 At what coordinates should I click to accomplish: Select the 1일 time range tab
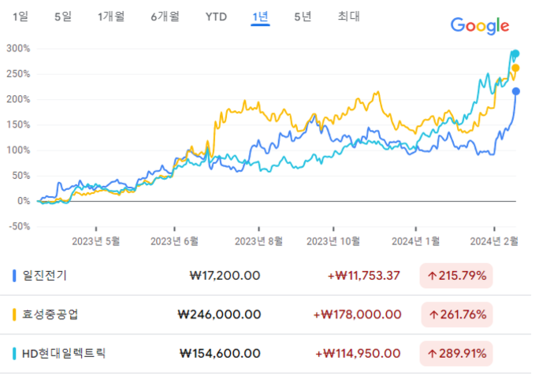point(20,16)
